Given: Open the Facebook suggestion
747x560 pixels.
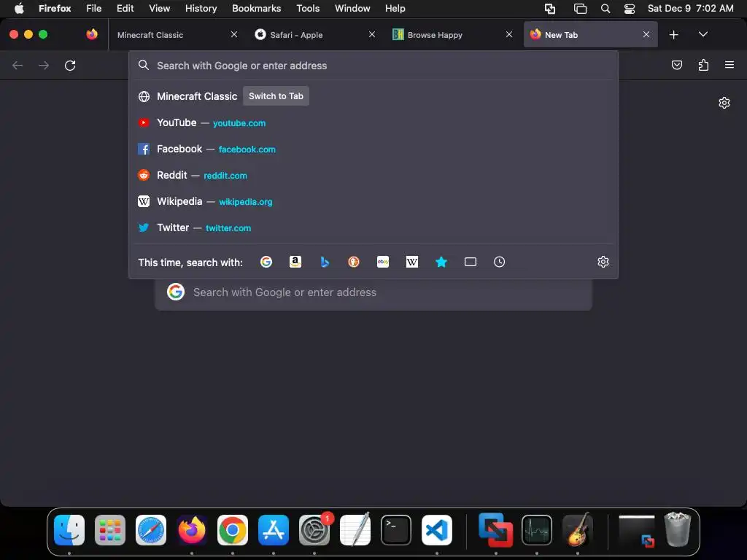Looking at the screenshot, I should pyautogui.click(x=373, y=149).
